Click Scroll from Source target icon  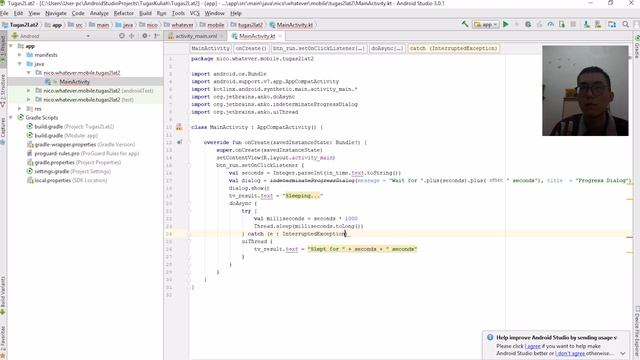(122, 36)
